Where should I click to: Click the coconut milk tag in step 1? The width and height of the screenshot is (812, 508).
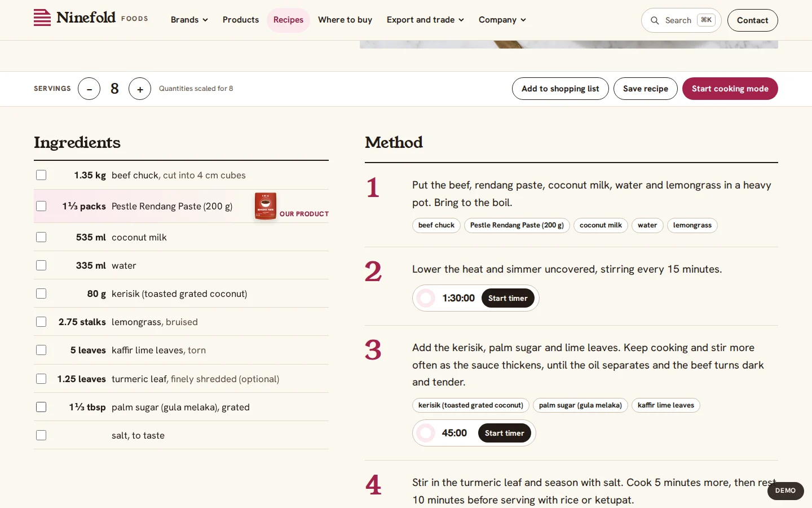(601, 225)
